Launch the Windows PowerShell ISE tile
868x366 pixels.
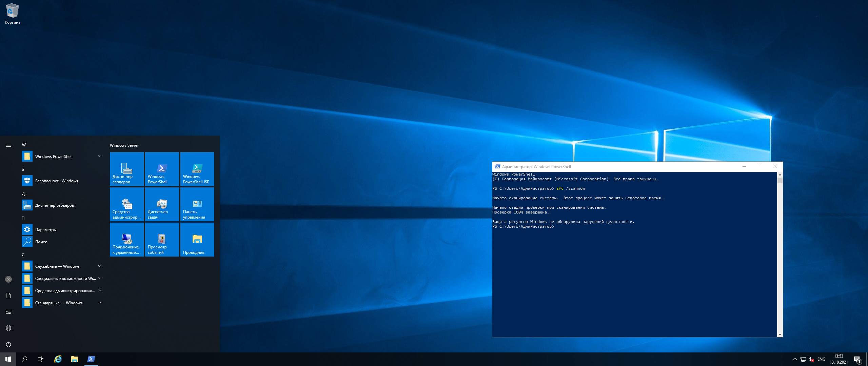(197, 169)
